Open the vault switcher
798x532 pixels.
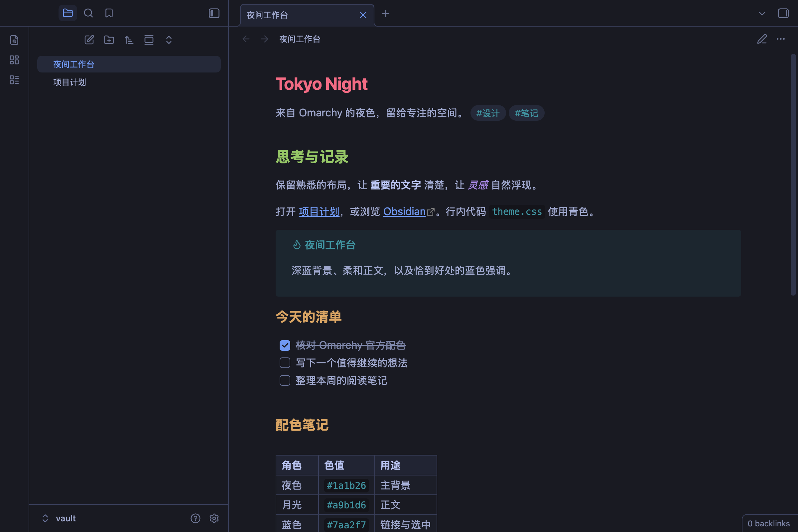coord(59,518)
